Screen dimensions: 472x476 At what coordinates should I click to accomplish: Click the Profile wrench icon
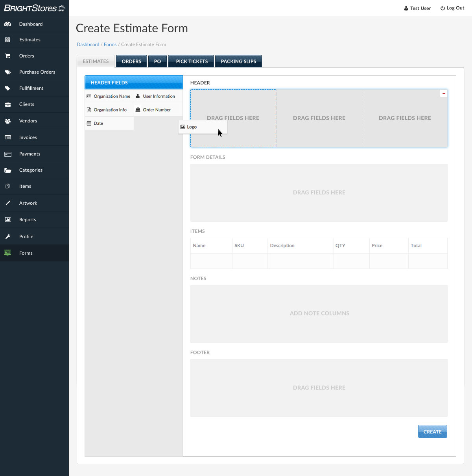pyautogui.click(x=7, y=237)
